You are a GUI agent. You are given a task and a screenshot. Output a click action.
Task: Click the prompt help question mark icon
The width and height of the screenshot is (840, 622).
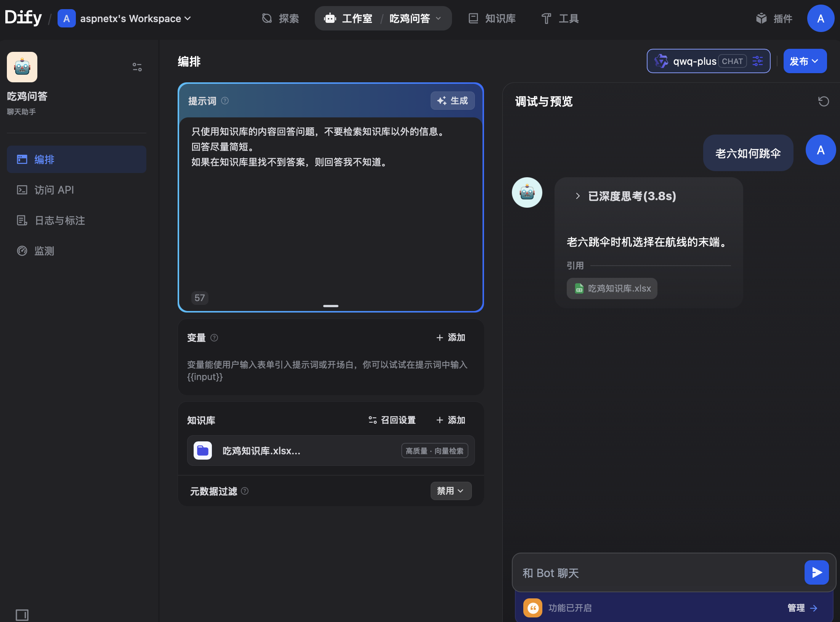(x=225, y=101)
